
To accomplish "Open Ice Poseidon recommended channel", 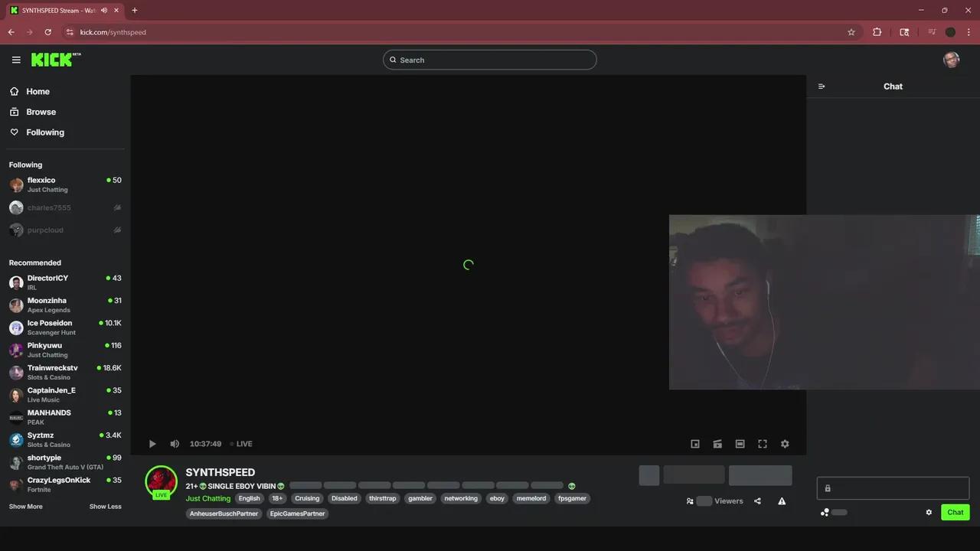I will (x=66, y=328).
